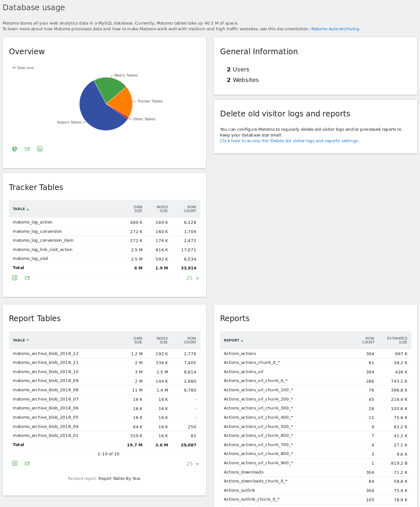The height and width of the screenshot is (507, 420).
Task: Click the export icon below Tracker Tables
Action: point(27,278)
